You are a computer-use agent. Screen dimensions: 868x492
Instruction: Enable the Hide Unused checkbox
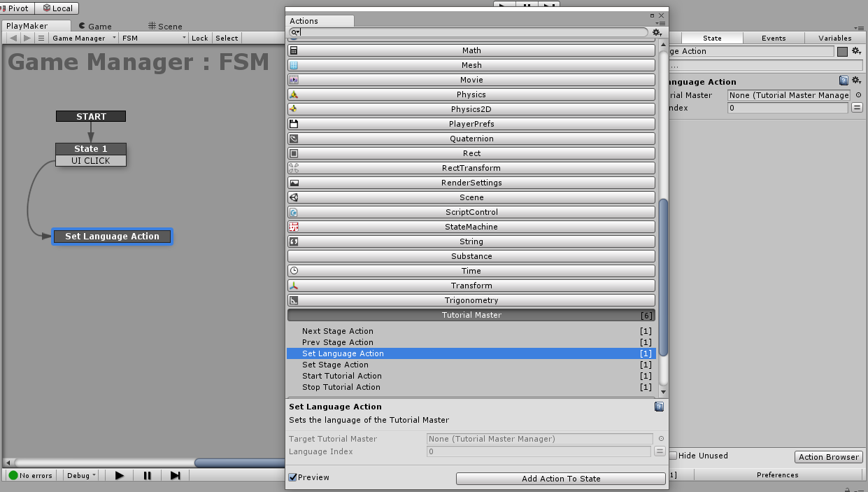pyautogui.click(x=673, y=456)
